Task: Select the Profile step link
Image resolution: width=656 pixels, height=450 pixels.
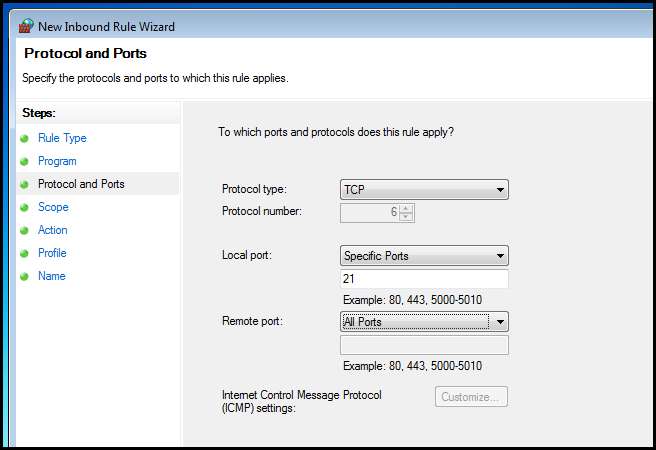Action: 52,253
